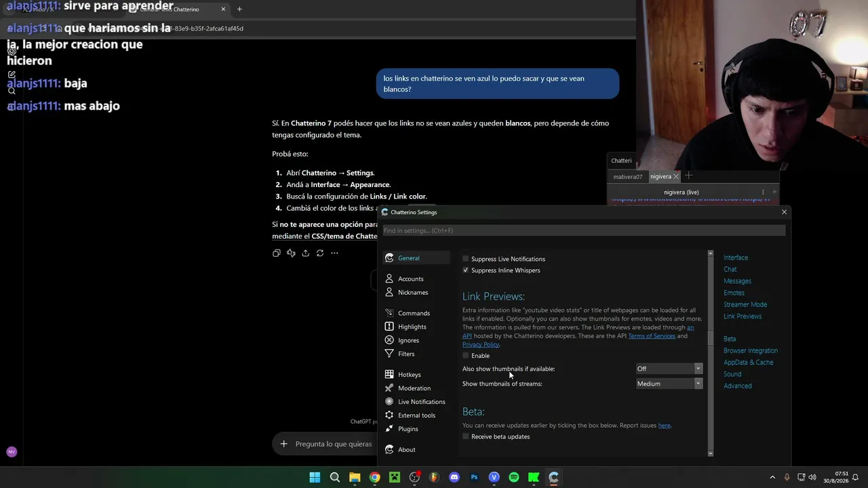The height and width of the screenshot is (488, 868).
Task: Switch to the mativera07 tab in Chatterino
Action: click(628, 177)
